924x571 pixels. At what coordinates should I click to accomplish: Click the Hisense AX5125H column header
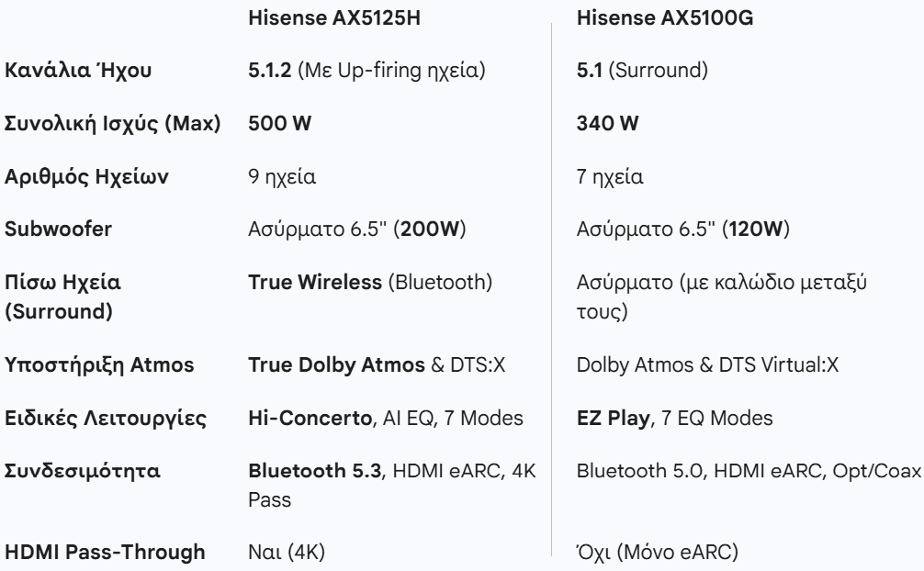334,17
